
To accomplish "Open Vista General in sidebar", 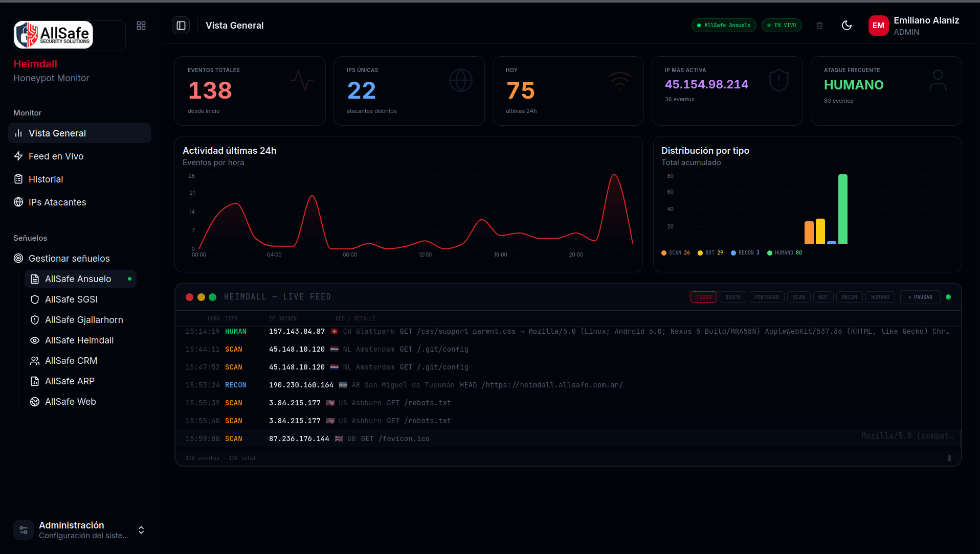I will 80,133.
